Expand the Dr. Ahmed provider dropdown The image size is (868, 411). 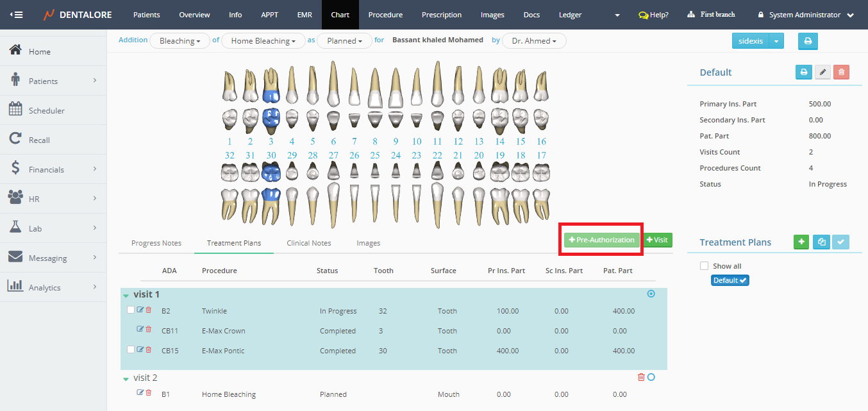tap(534, 41)
